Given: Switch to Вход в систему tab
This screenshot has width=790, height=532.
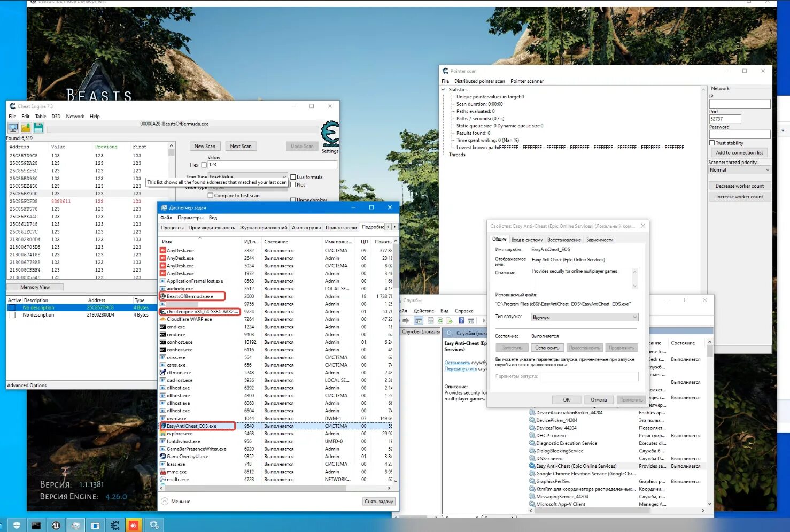Looking at the screenshot, I should click(x=526, y=240).
